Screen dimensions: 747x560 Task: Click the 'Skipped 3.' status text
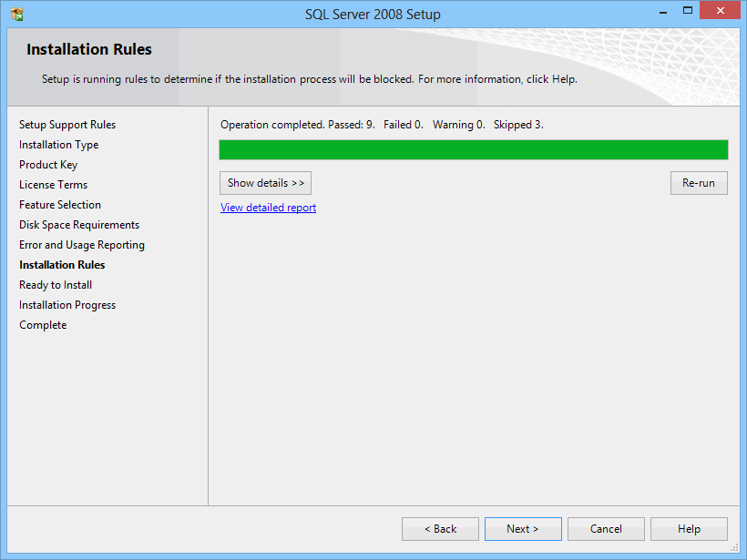[518, 125]
